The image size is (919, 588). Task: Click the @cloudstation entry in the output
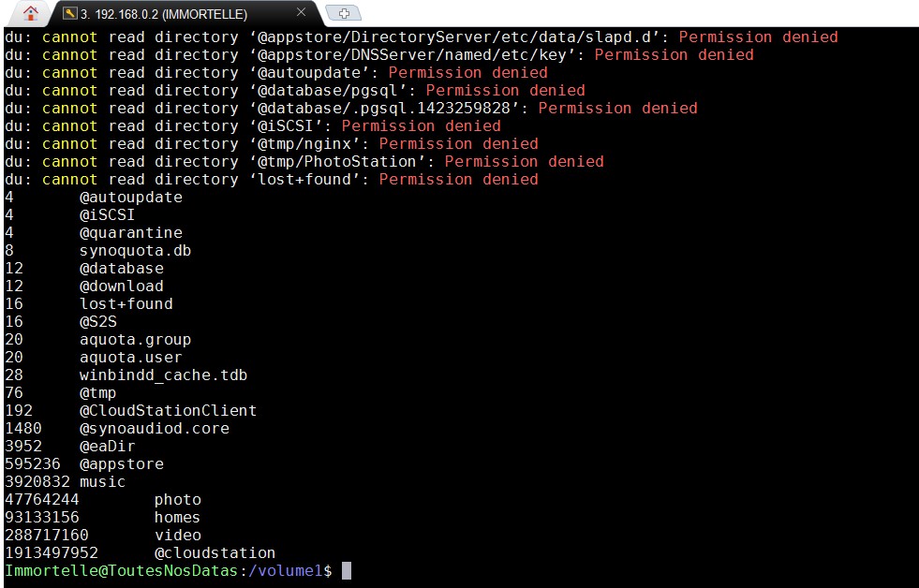pos(215,552)
